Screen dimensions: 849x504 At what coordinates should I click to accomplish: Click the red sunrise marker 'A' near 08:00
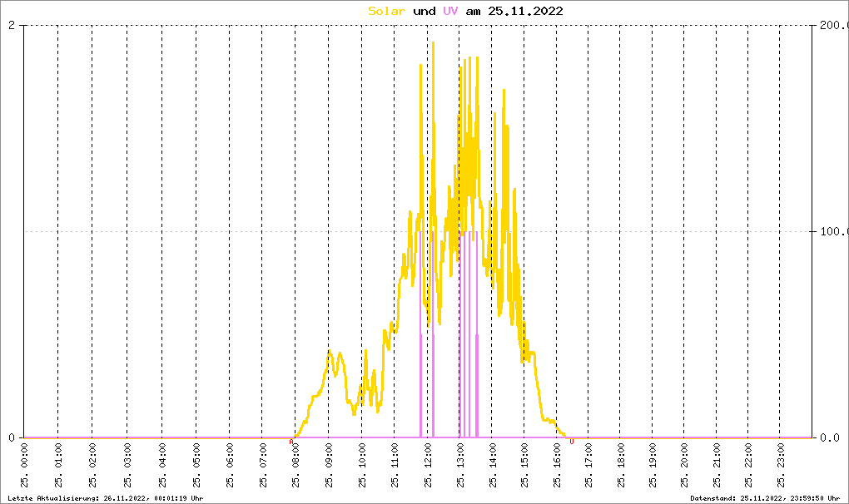click(x=291, y=442)
